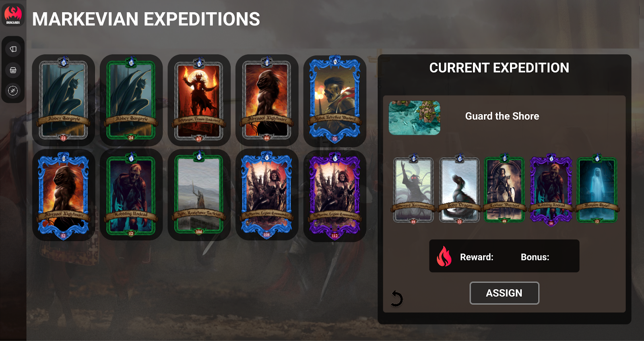Click the undo arrow reset icon
Viewport: 644px width, 341px height.
[396, 299]
